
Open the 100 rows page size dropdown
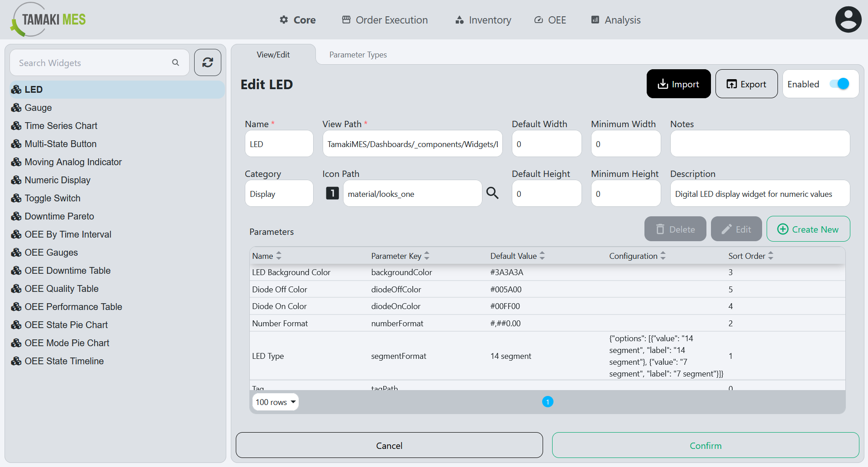[275, 402]
